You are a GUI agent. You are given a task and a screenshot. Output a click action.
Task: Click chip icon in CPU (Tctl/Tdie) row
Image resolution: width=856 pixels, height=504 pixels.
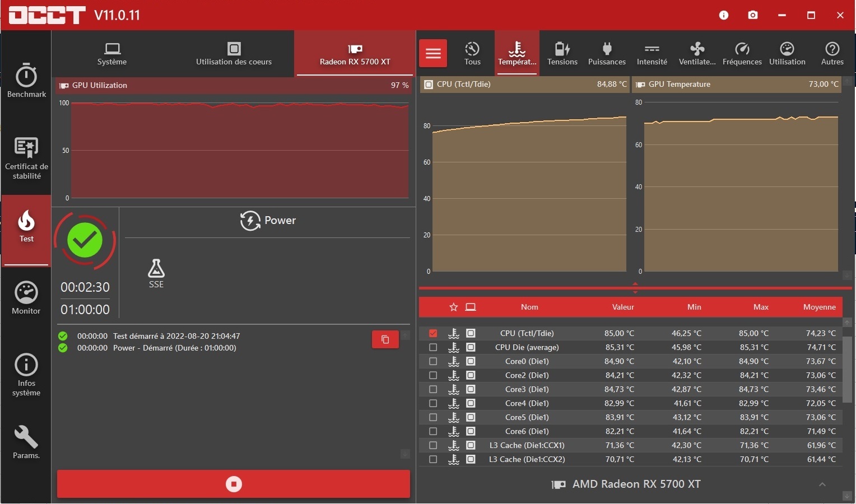(x=471, y=333)
